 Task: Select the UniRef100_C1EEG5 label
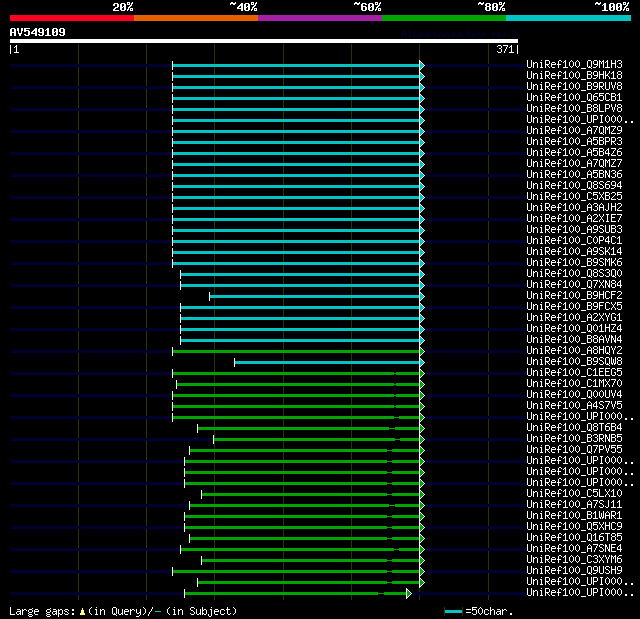coord(574,373)
